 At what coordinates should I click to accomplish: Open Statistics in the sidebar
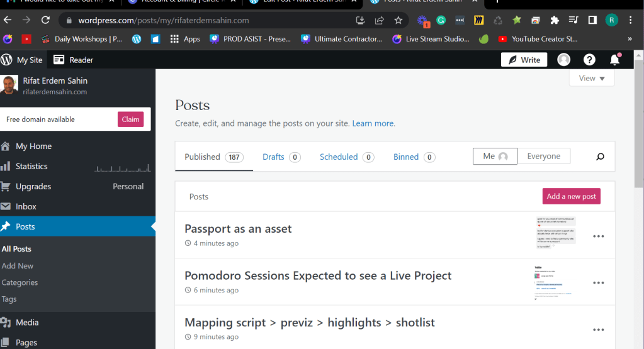point(77,166)
